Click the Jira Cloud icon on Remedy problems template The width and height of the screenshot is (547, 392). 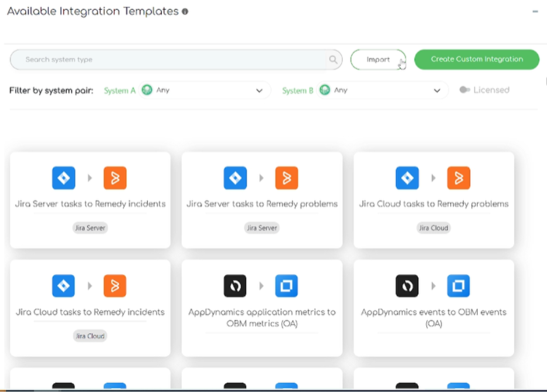(407, 178)
